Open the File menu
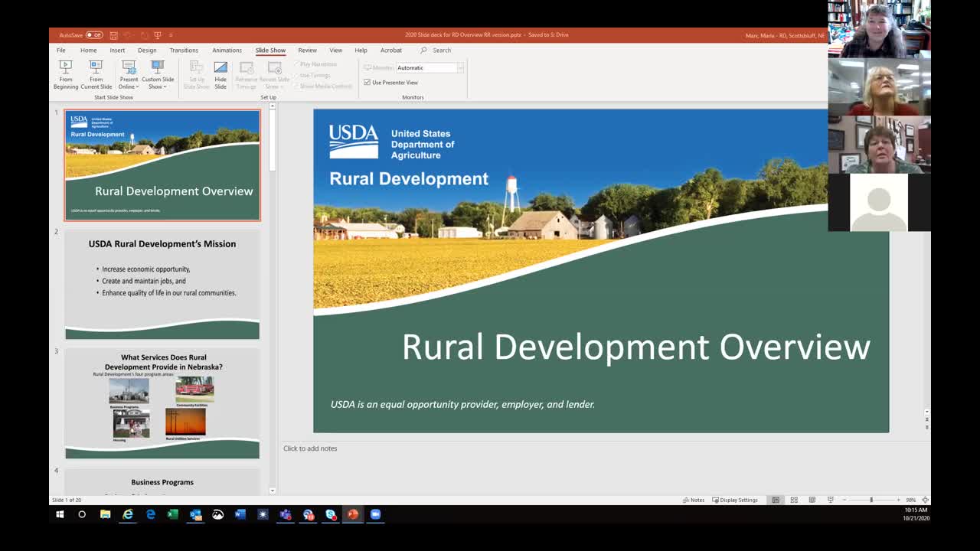The width and height of the screenshot is (980, 551). pos(60,51)
